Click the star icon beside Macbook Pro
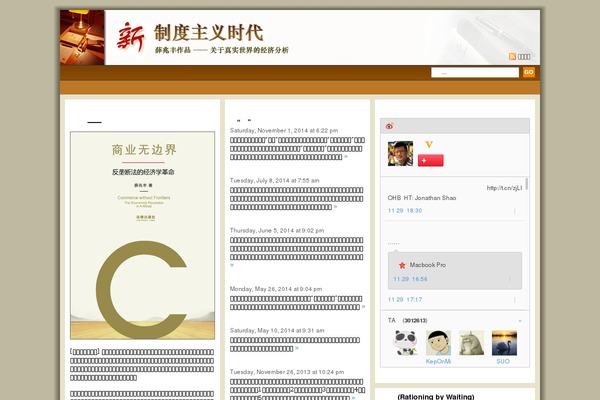The image size is (600, 400). coord(402,265)
